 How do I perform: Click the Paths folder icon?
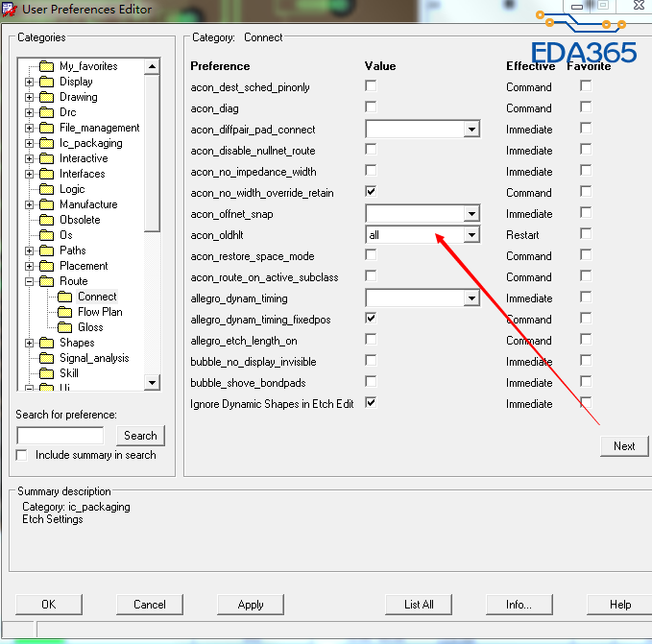(x=46, y=250)
